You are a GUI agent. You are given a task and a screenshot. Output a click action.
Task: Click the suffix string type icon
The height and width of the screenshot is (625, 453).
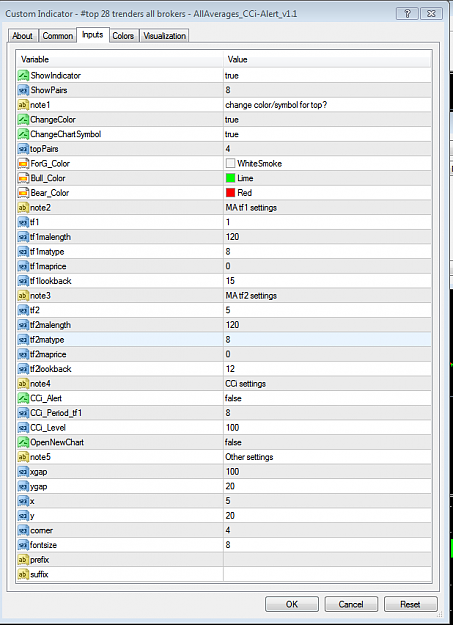(x=23, y=574)
